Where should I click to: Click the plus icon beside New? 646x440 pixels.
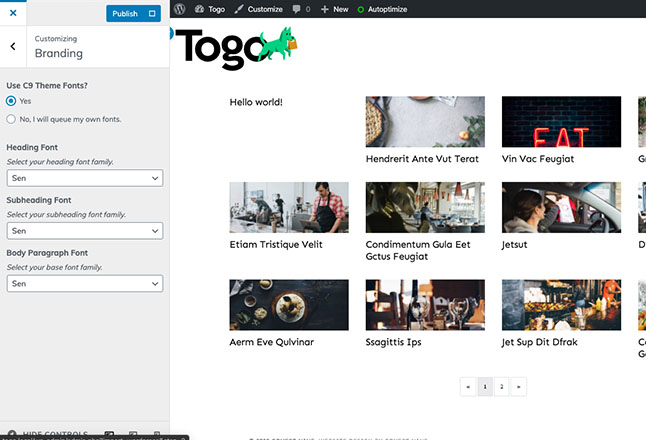click(325, 9)
